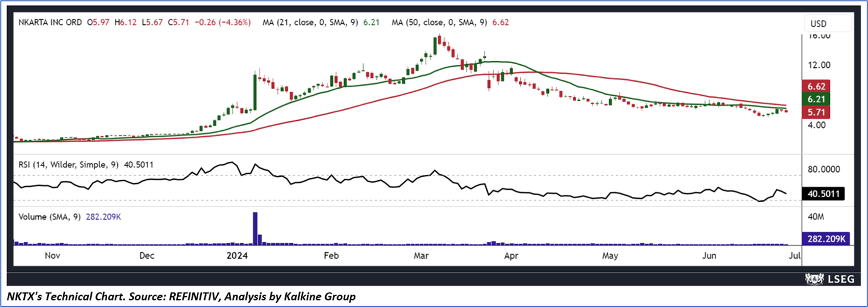Click the Apr date axis label
This screenshot has width=868, height=307.
click(x=510, y=256)
